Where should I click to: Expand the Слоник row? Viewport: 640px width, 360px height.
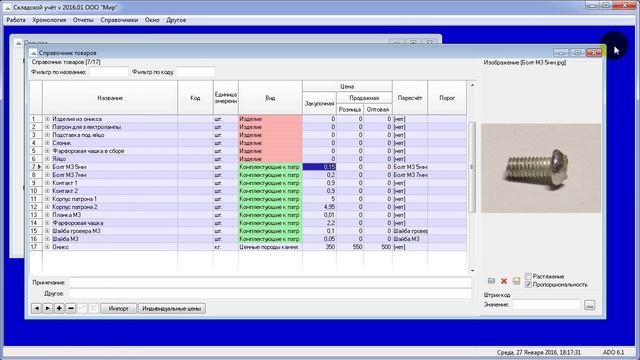tap(47, 143)
